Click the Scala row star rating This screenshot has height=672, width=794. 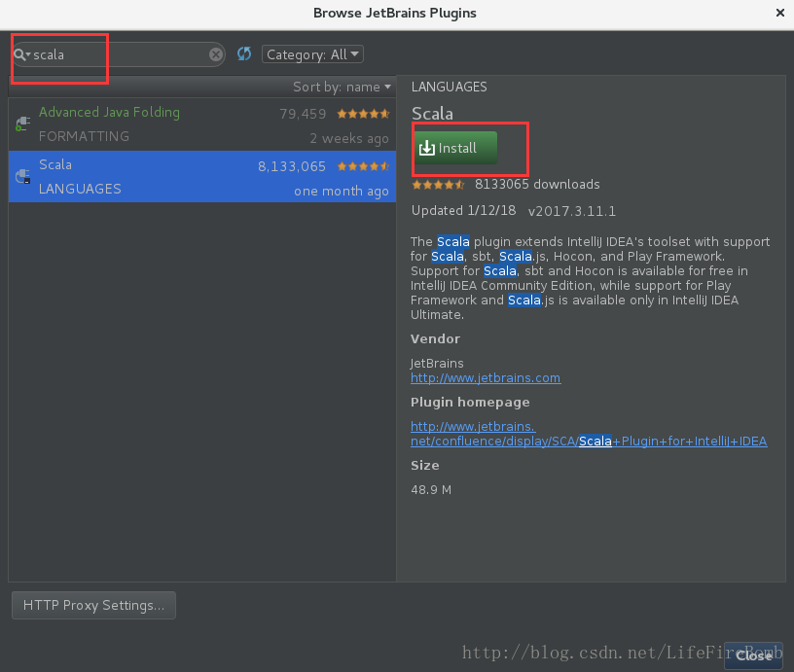(x=364, y=166)
